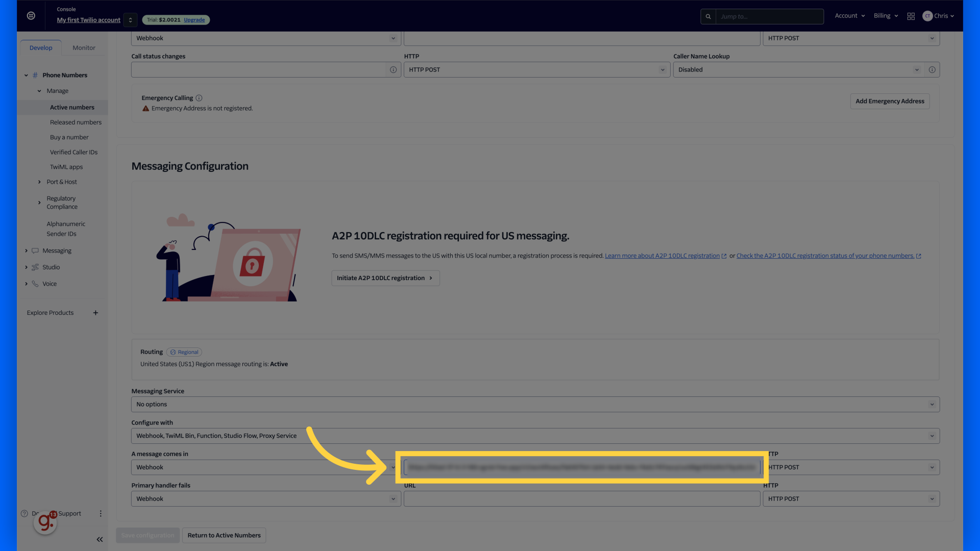Image resolution: width=980 pixels, height=551 pixels.
Task: Open the account switcher arrows
Action: [130, 20]
